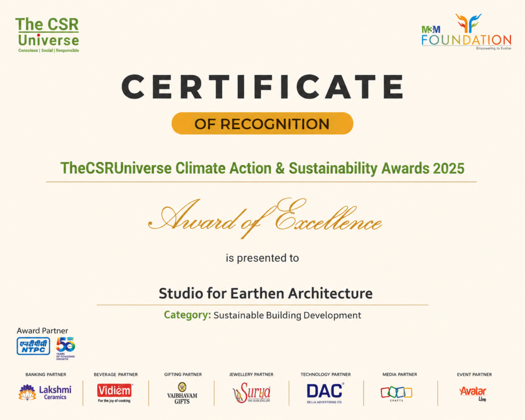Viewport: 525px width, 420px height.
Task: Click the 'For the joy of cooking' tagline
Action: click(114, 401)
